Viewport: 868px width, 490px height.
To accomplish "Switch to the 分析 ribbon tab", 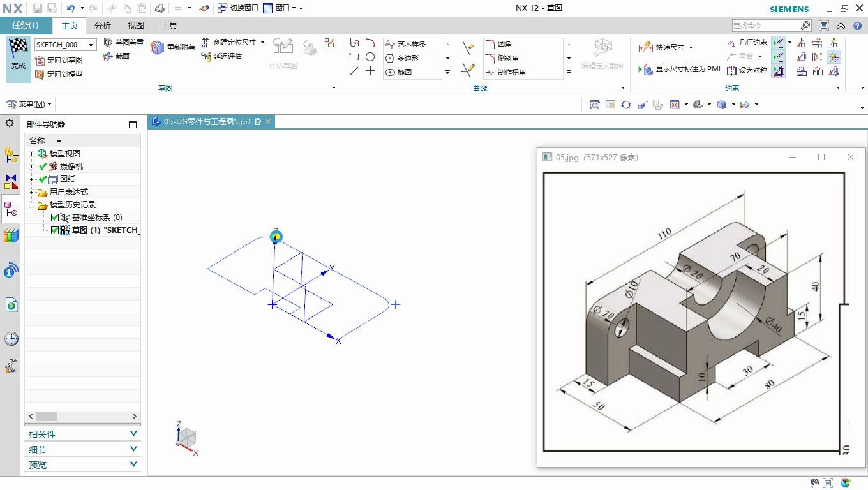I will 102,26.
